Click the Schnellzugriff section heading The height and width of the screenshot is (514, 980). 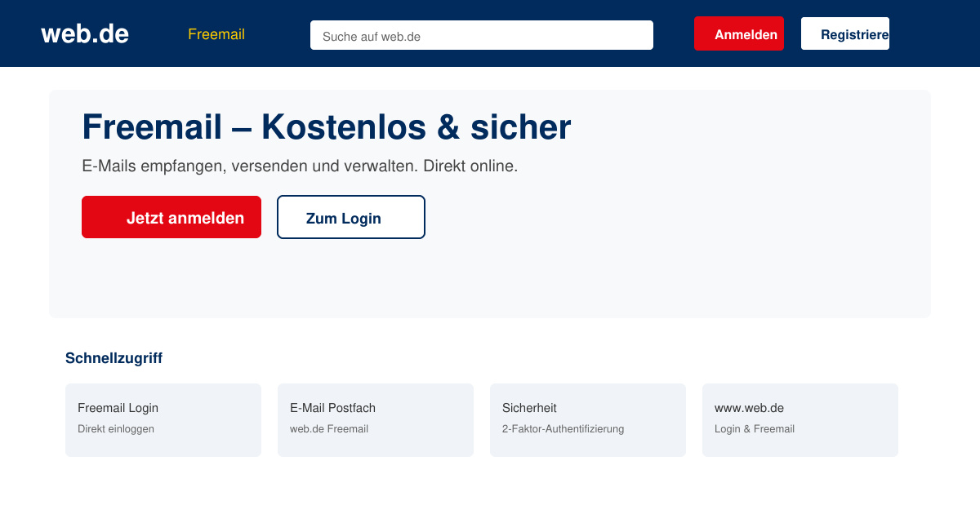[114, 358]
